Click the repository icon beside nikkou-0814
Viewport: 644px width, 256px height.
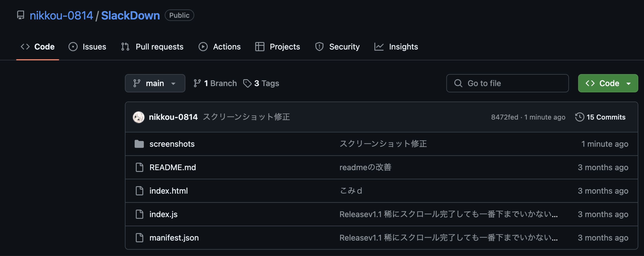tap(20, 15)
